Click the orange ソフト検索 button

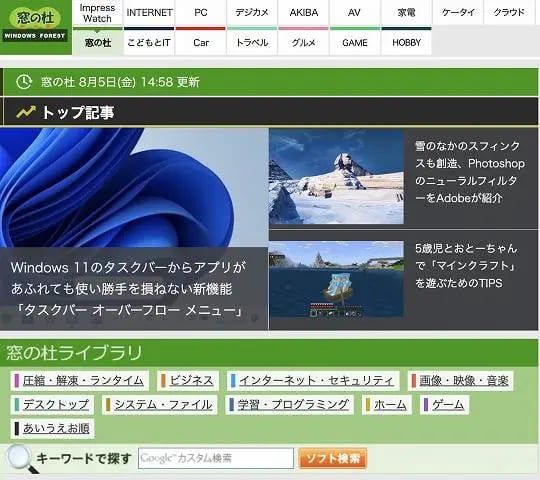click(333, 458)
